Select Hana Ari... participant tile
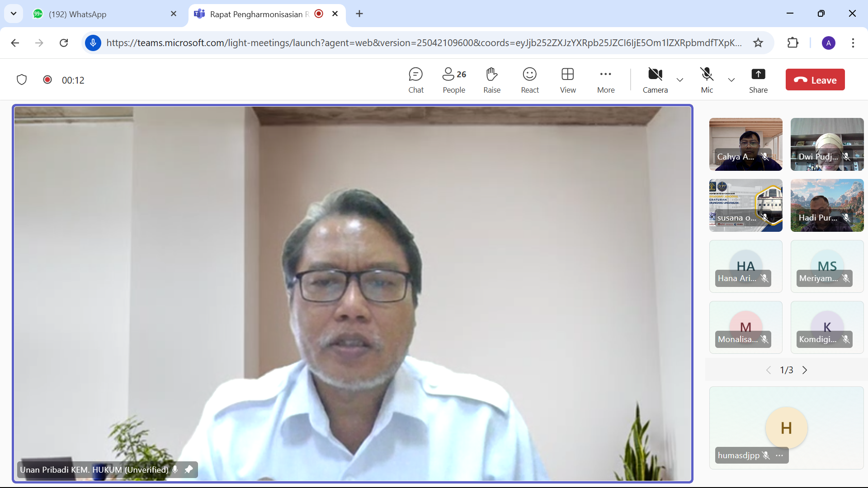This screenshot has width=868, height=488. (x=745, y=266)
